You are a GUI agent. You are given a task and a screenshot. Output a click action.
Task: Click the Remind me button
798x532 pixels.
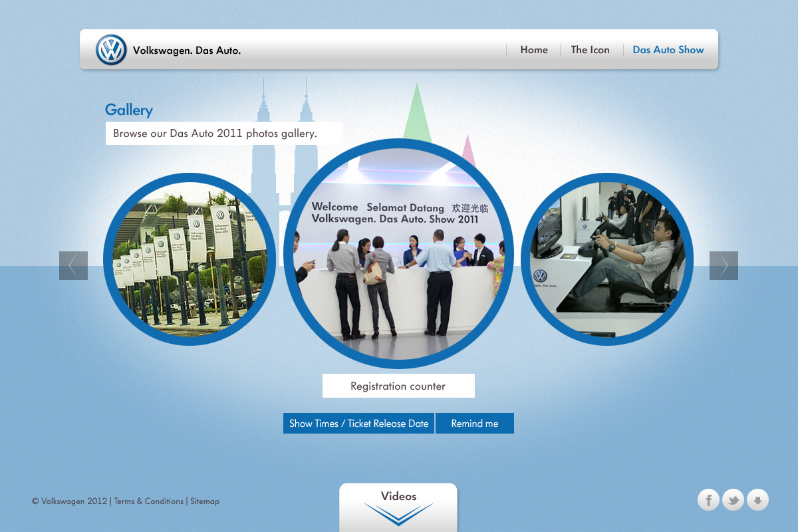[475, 424]
